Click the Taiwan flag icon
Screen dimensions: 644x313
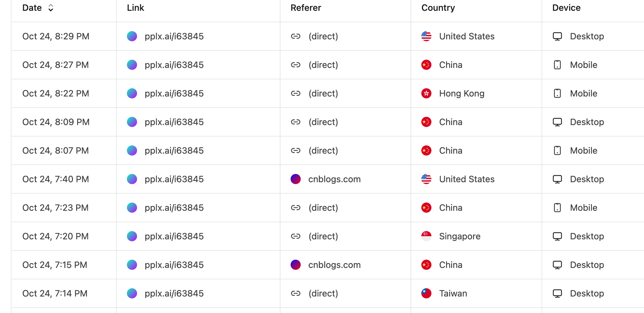click(x=426, y=293)
